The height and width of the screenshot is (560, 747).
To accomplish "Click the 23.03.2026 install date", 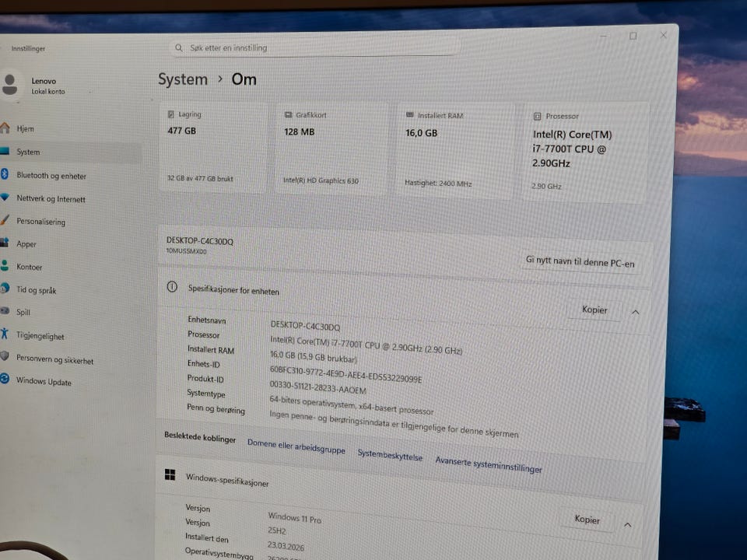I will [286, 546].
